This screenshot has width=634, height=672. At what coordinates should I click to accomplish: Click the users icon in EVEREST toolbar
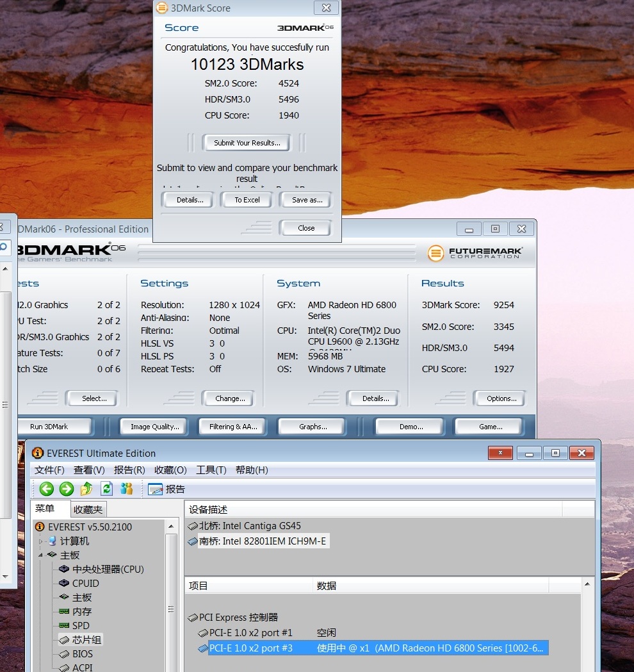coord(127,489)
